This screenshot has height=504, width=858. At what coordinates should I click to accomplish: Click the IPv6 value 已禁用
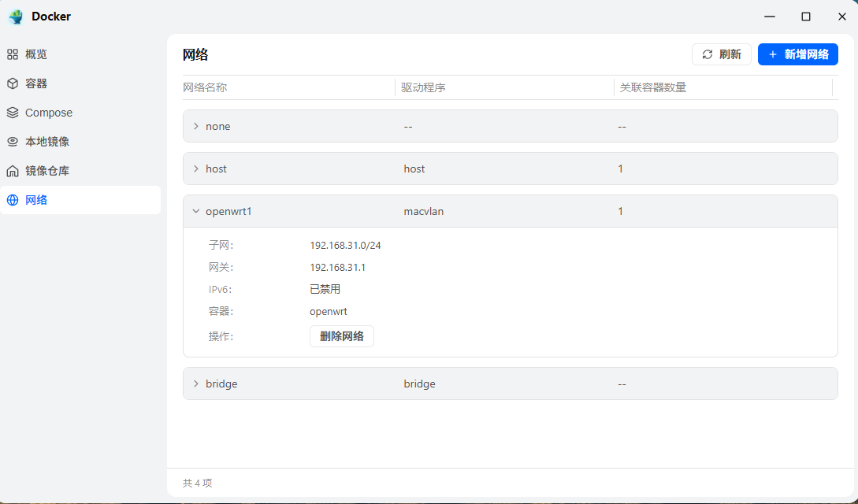pyautogui.click(x=325, y=289)
